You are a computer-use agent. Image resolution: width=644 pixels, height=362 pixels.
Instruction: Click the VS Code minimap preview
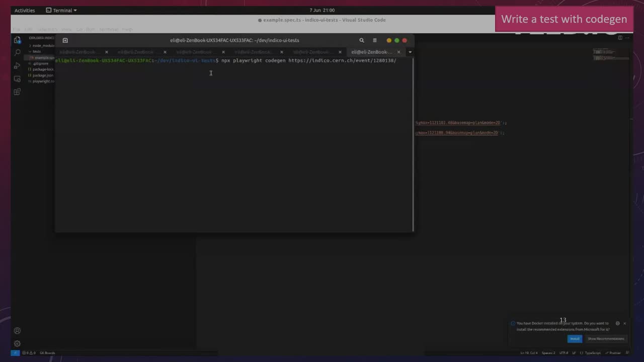coord(610,55)
